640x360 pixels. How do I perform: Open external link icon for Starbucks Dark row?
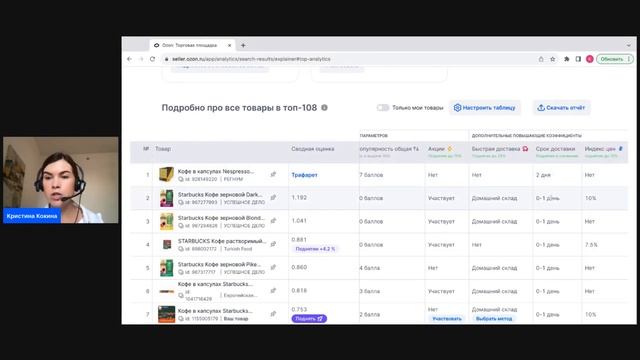point(273,198)
